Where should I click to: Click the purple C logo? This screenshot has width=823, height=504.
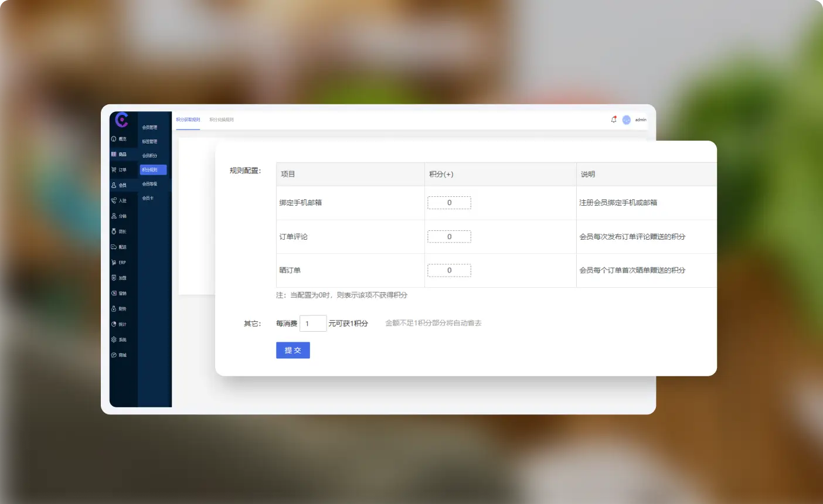point(122,120)
